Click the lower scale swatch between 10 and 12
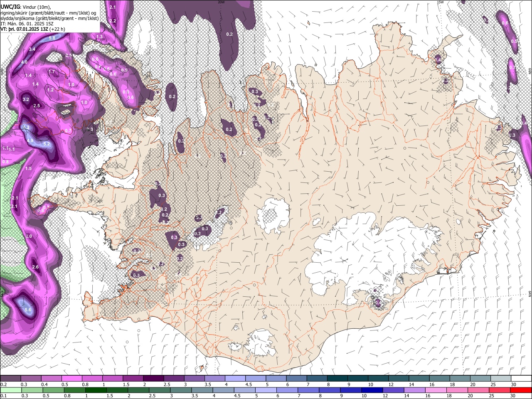 pos(371,390)
